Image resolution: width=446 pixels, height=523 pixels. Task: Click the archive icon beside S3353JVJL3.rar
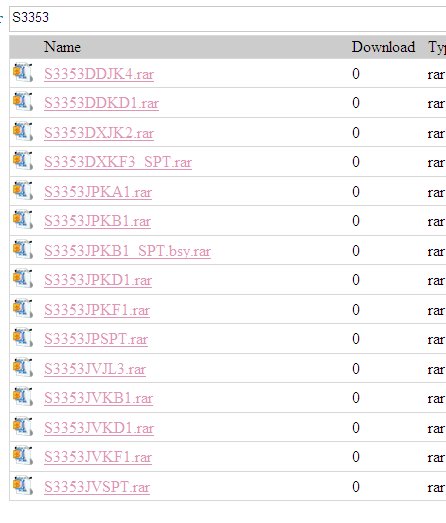(x=23, y=367)
